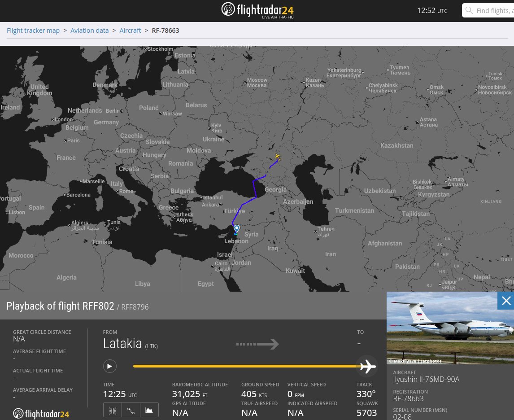Click the blue flight track near Georgia
The width and height of the screenshot is (514, 420).
[x=255, y=188]
